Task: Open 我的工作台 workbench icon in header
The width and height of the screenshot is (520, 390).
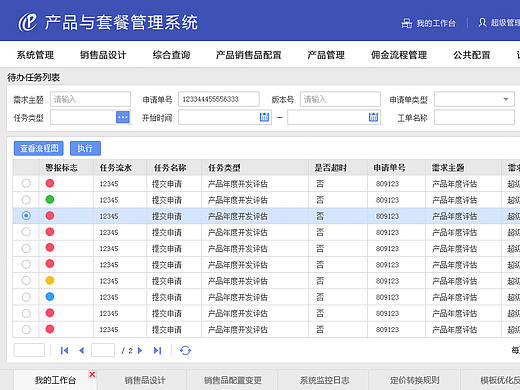Action: pos(407,23)
